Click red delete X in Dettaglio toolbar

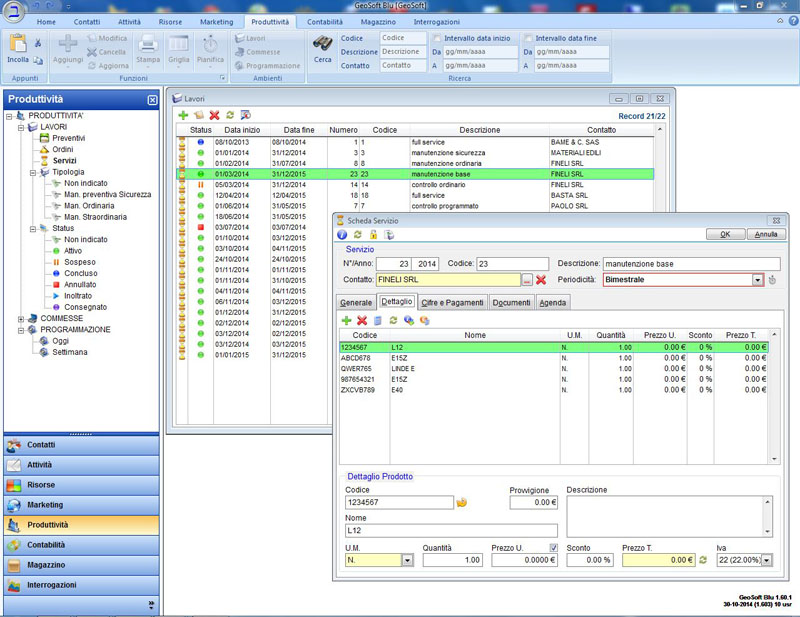pyautogui.click(x=362, y=320)
